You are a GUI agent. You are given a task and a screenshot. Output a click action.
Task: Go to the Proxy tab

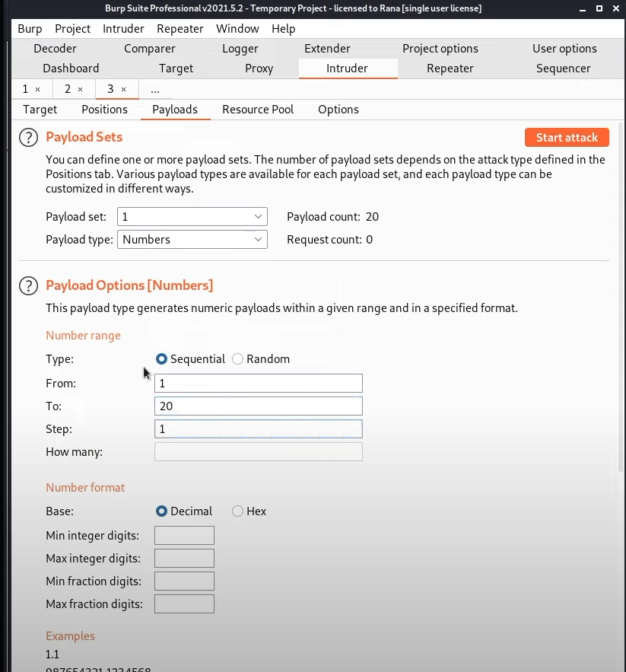pyautogui.click(x=259, y=68)
